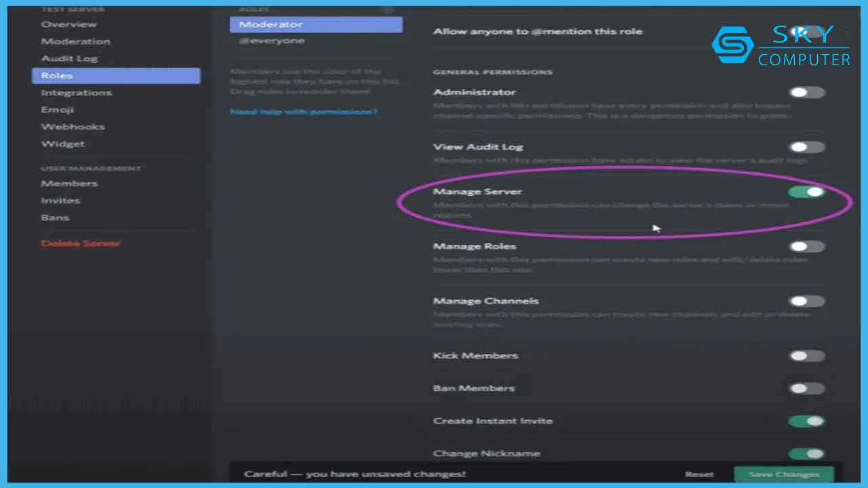Open the Invites page
Screen dimensions: 868x488
click(x=60, y=201)
